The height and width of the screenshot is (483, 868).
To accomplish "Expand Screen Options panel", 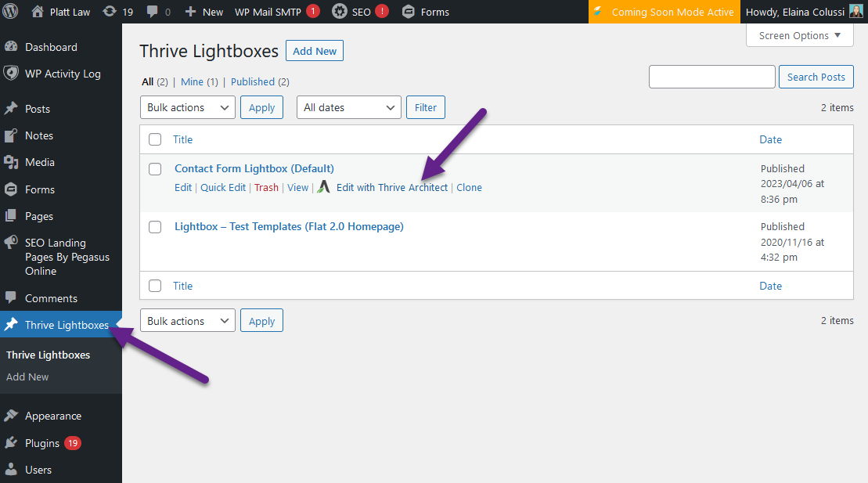I will point(799,35).
